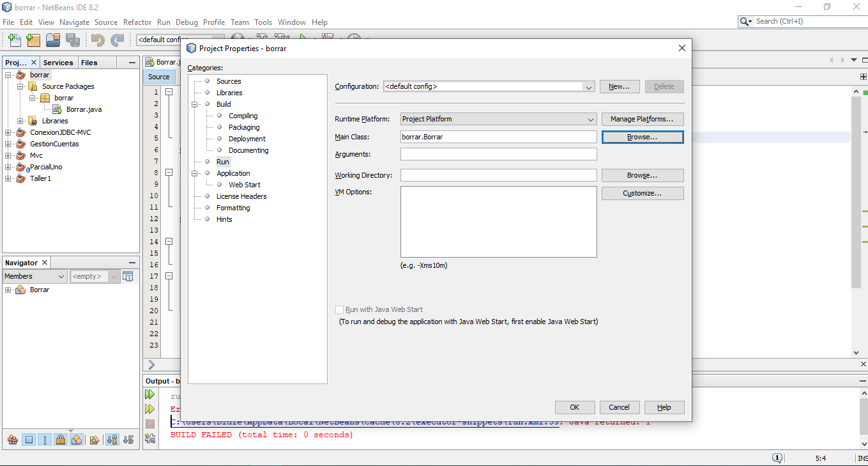Image resolution: width=868 pixels, height=466 pixels.
Task: Switch to the Services tab
Action: pos(58,63)
